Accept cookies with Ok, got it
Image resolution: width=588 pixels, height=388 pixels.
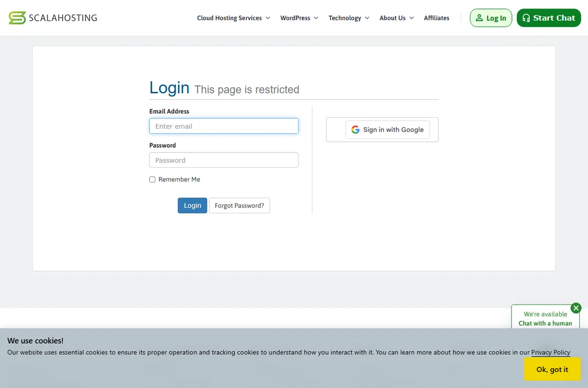tap(552, 369)
